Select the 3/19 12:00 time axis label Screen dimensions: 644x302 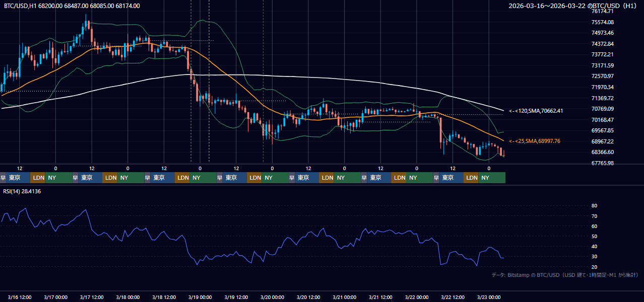point(236,297)
